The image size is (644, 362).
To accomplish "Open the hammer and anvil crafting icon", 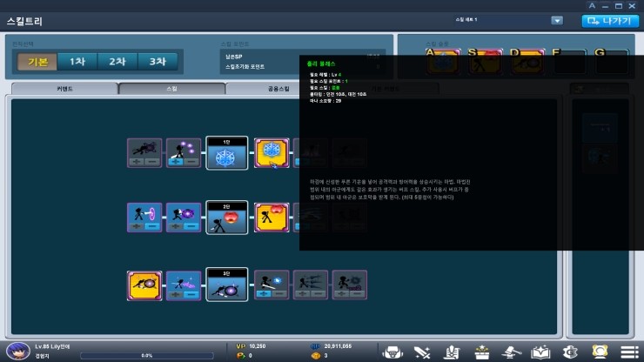I will click(x=511, y=352).
